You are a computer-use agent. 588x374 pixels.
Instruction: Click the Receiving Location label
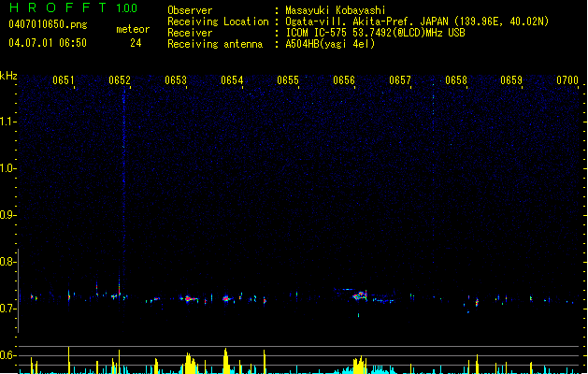tap(218, 22)
